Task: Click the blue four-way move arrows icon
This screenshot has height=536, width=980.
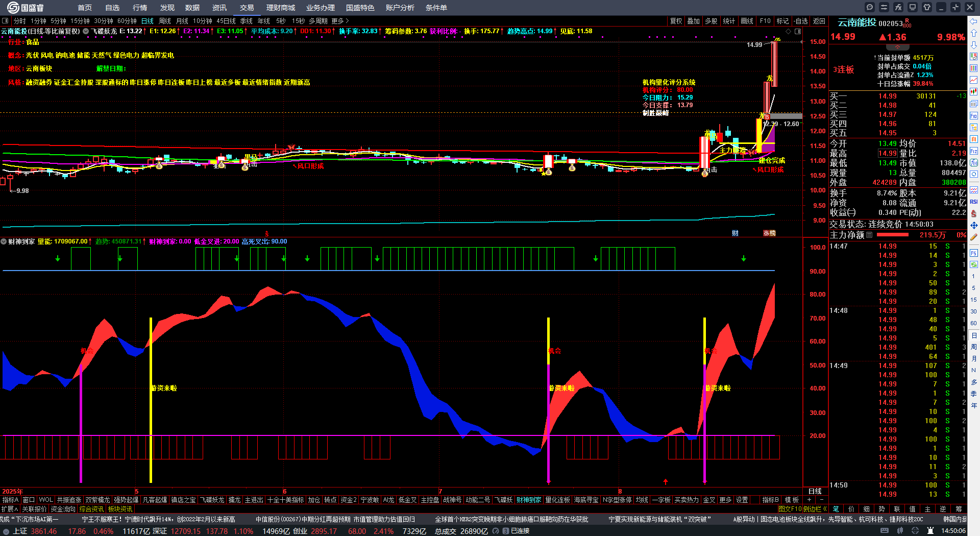Action: 974,225
